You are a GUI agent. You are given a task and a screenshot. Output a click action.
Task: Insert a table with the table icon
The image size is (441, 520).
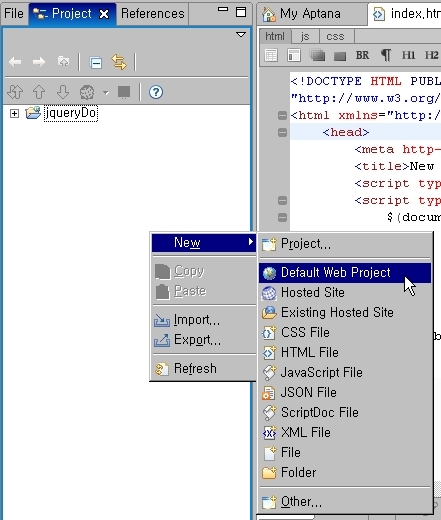click(271, 55)
